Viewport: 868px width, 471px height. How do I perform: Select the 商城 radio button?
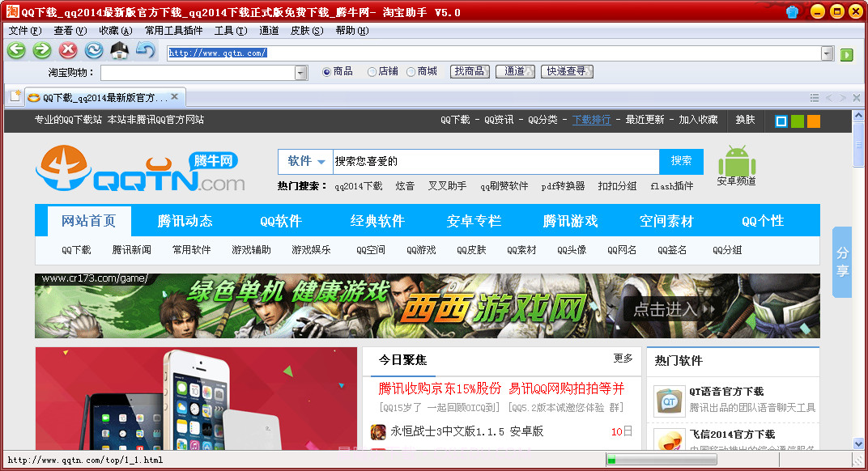(411, 70)
